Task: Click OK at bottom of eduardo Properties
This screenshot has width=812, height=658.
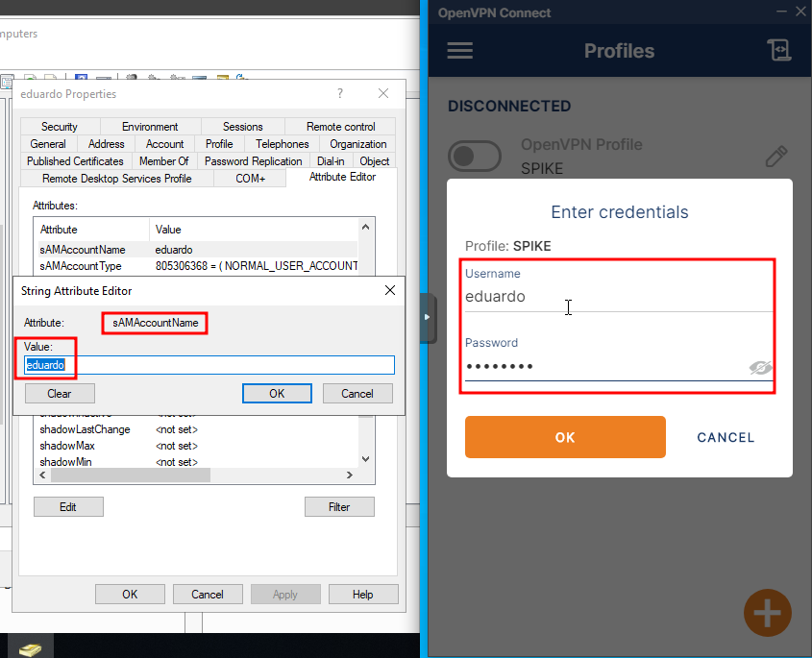Action: pos(130,595)
